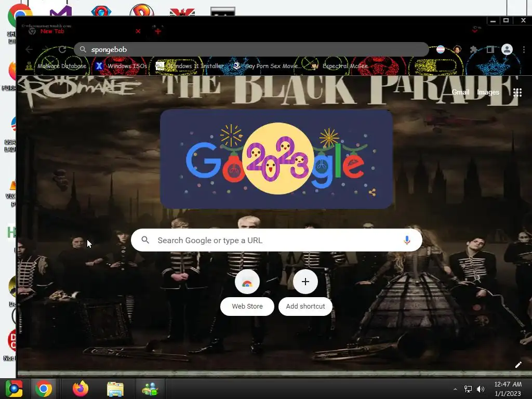Open the Espectral McGee bookmark
This screenshot has width=532, height=399.
[340, 66]
